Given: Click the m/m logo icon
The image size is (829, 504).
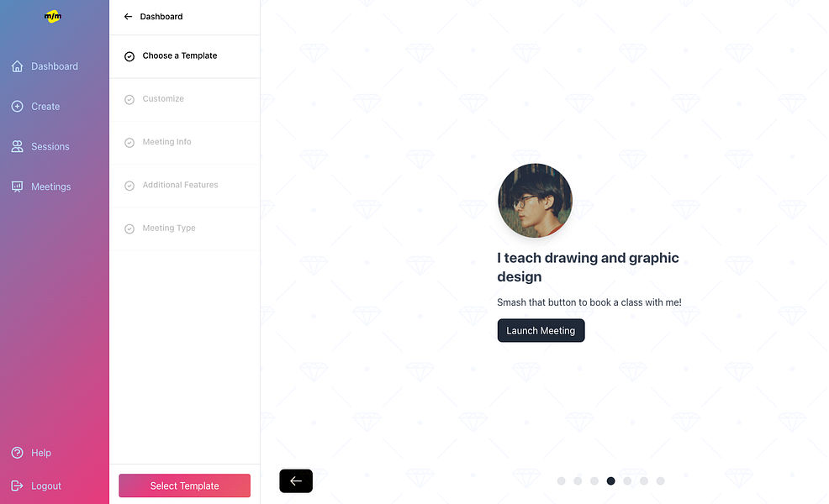Looking at the screenshot, I should click(53, 16).
